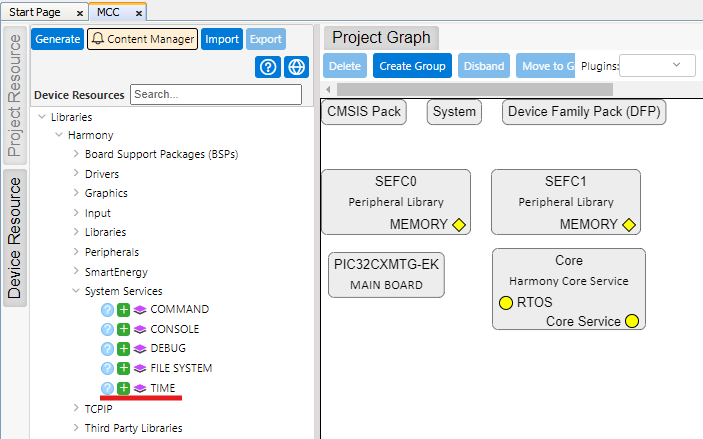Click the help question mark icon
Image resolution: width=703 pixels, height=439 pixels.
point(267,67)
